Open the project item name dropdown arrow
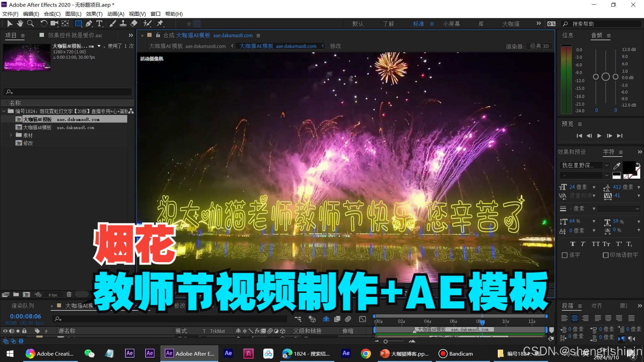Screen dimensions: 644x362 point(99,46)
